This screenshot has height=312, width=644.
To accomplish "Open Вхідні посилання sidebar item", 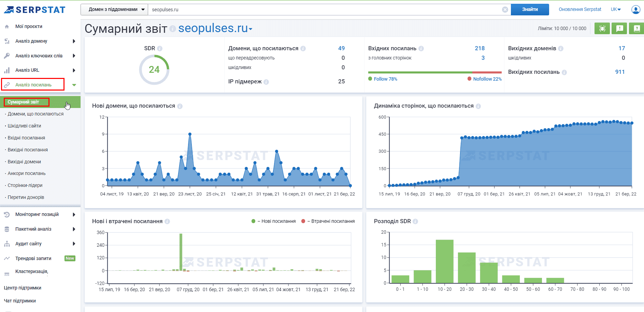I will (26, 138).
